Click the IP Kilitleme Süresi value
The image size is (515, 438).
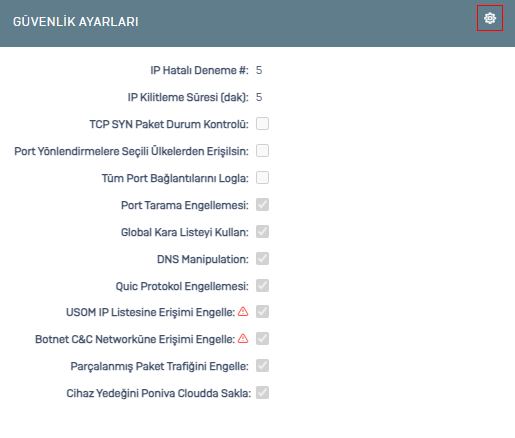click(x=259, y=97)
